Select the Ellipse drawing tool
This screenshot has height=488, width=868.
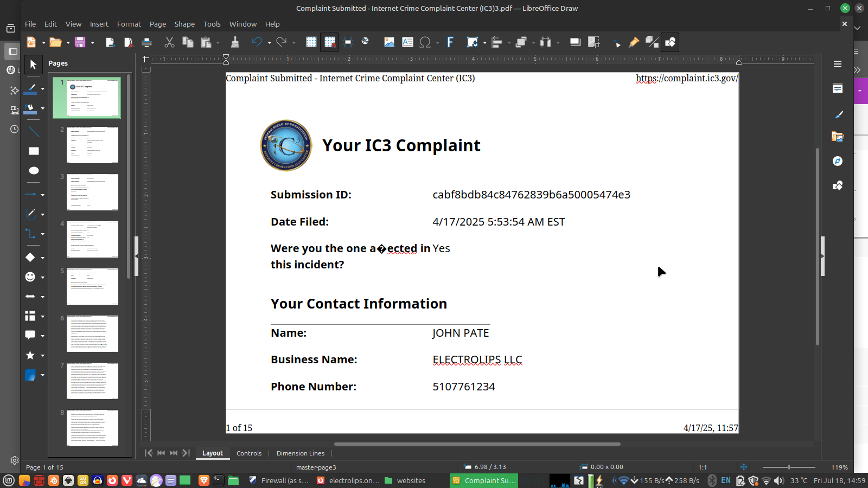coord(34,171)
